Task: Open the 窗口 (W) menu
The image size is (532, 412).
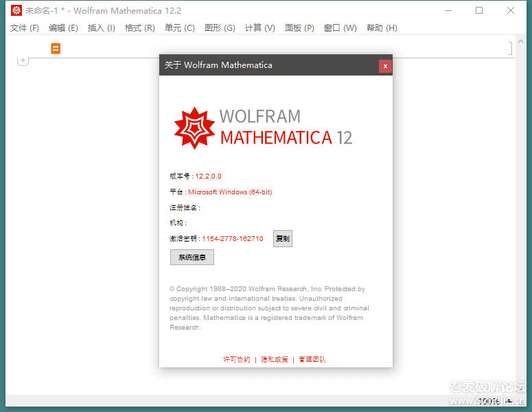Action: pyautogui.click(x=340, y=28)
